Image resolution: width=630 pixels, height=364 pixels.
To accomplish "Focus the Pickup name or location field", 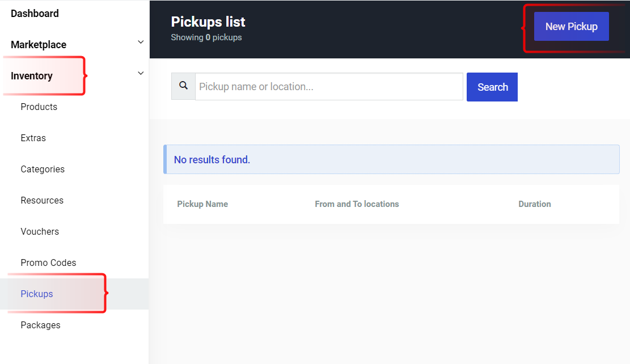I will 329,86.
